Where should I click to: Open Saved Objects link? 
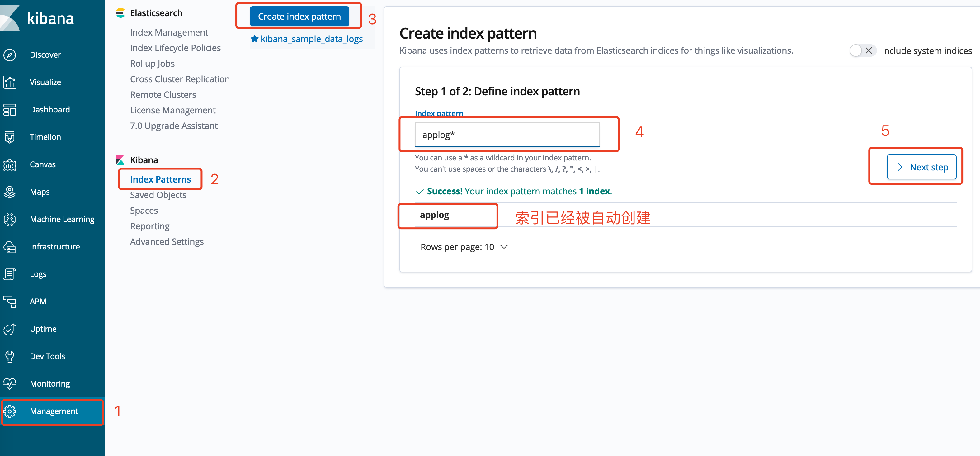[158, 195]
